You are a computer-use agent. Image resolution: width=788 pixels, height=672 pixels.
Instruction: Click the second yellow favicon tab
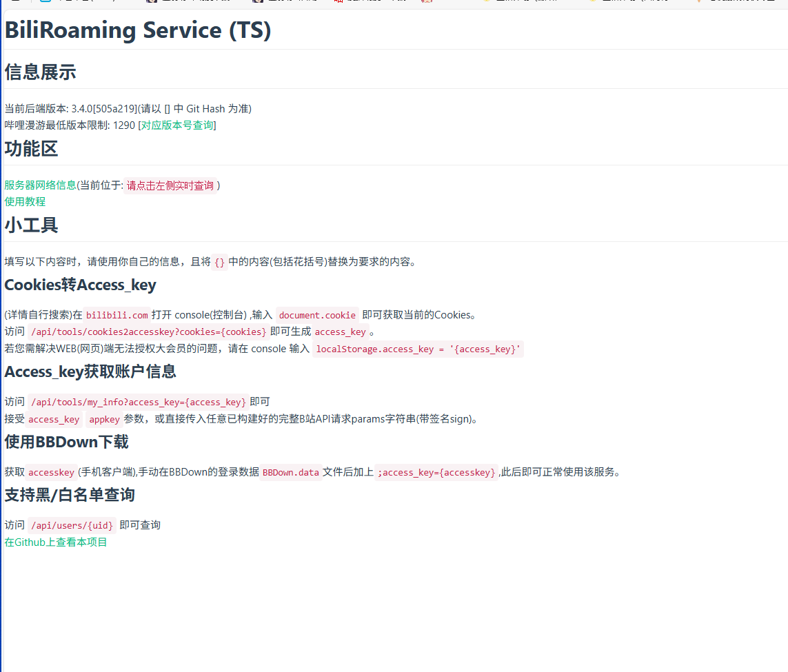click(x=593, y=3)
